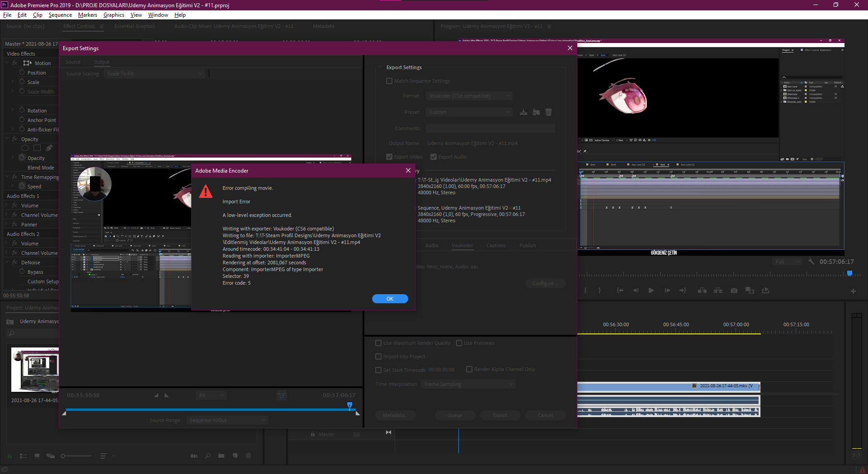The height and width of the screenshot is (474, 868).
Task: Open the Format dropdown showing Voukoder
Action: point(469,96)
